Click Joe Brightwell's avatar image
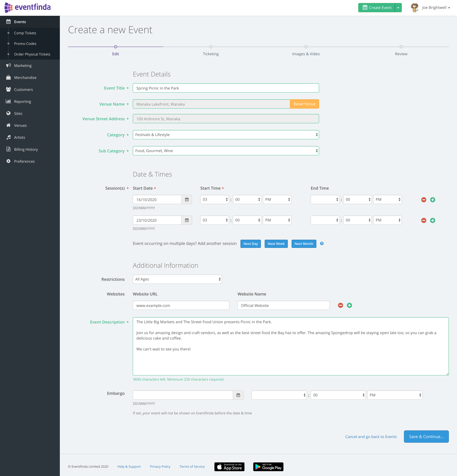This screenshot has width=457, height=476. pos(415,7)
